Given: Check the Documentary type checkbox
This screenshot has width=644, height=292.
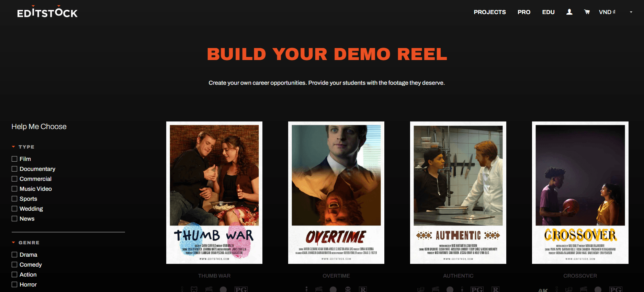Looking at the screenshot, I should (x=14, y=169).
